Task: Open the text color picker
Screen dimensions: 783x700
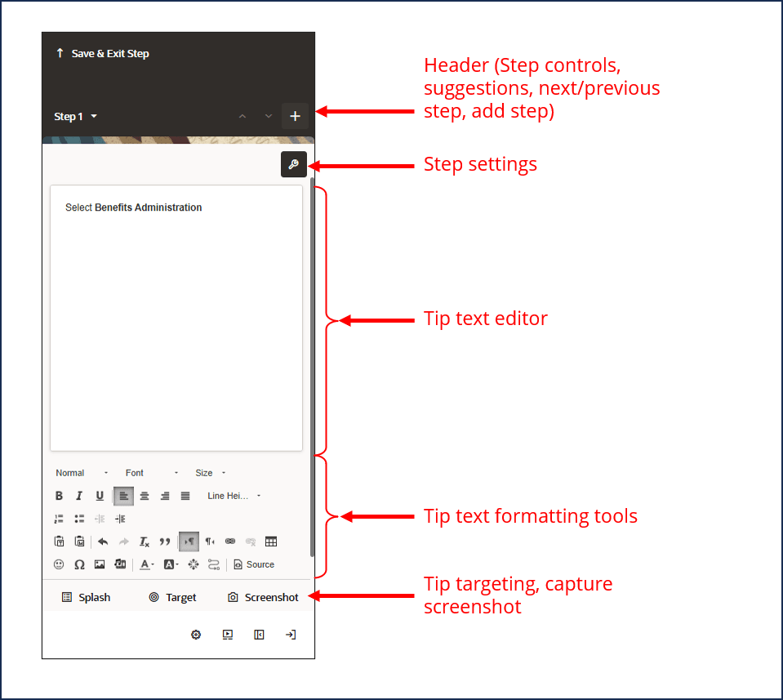Action: pos(145,564)
